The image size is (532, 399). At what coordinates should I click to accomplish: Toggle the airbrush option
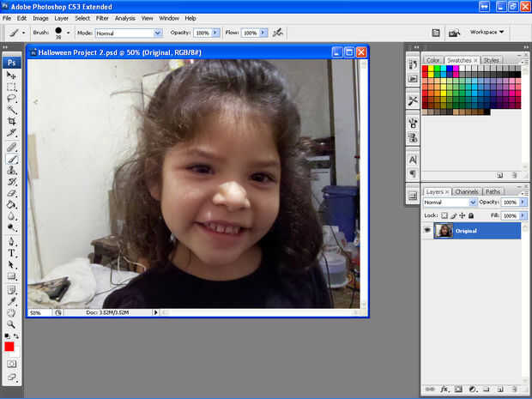[278, 33]
